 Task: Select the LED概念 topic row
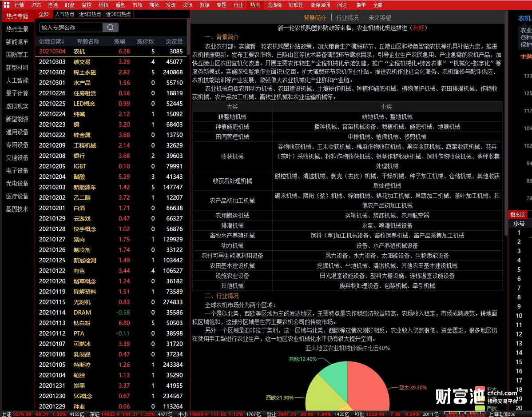pos(111,104)
